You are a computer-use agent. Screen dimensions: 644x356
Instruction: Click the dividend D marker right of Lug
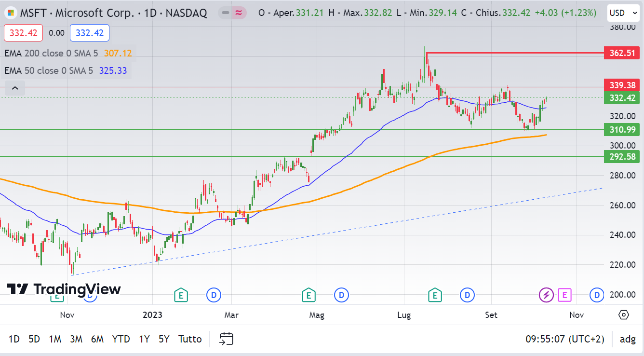coord(467,294)
